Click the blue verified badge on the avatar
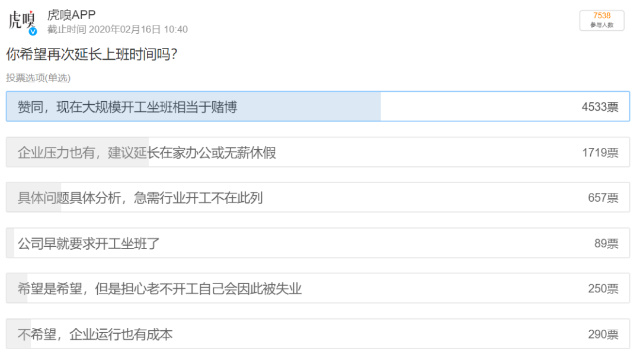 pyautogui.click(x=33, y=31)
